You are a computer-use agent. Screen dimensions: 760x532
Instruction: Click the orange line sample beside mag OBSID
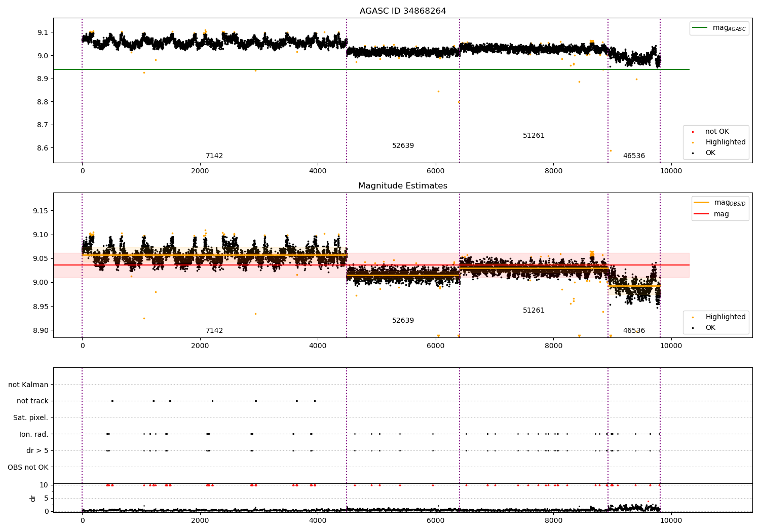pyautogui.click(x=702, y=203)
